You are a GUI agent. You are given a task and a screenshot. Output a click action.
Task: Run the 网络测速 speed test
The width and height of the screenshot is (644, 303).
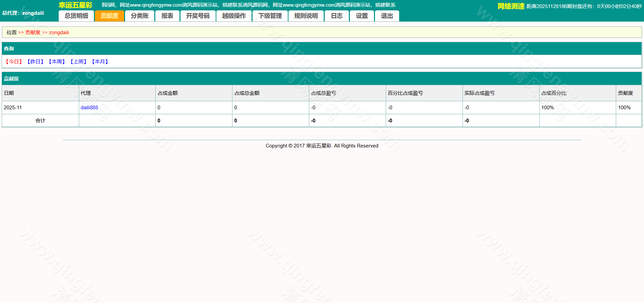tap(510, 5)
